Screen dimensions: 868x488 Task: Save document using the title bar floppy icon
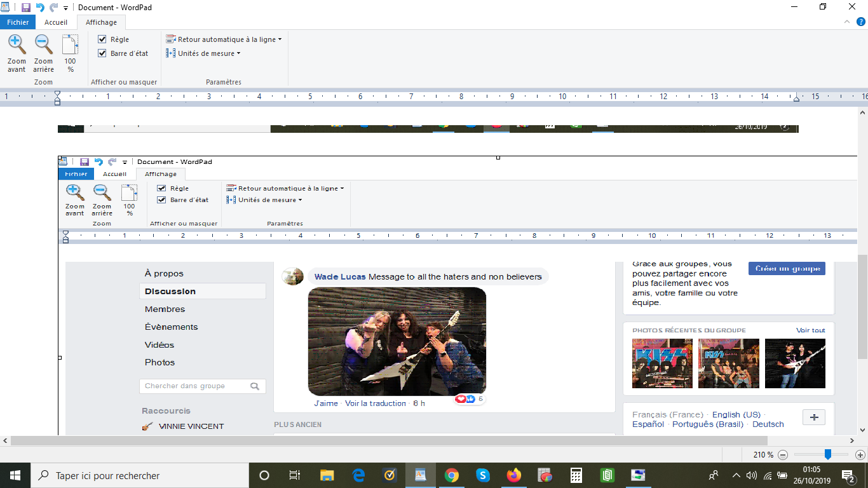[x=26, y=8]
